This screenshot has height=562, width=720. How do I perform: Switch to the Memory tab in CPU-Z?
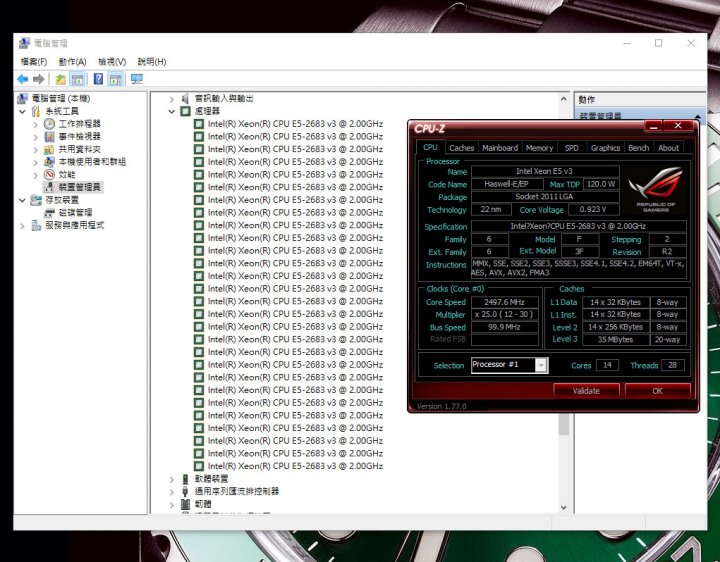540,148
